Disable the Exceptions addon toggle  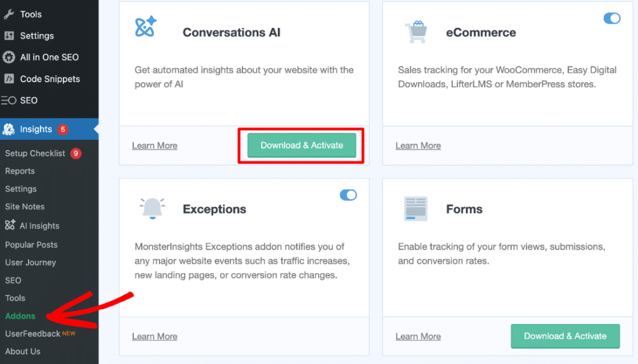coord(348,195)
